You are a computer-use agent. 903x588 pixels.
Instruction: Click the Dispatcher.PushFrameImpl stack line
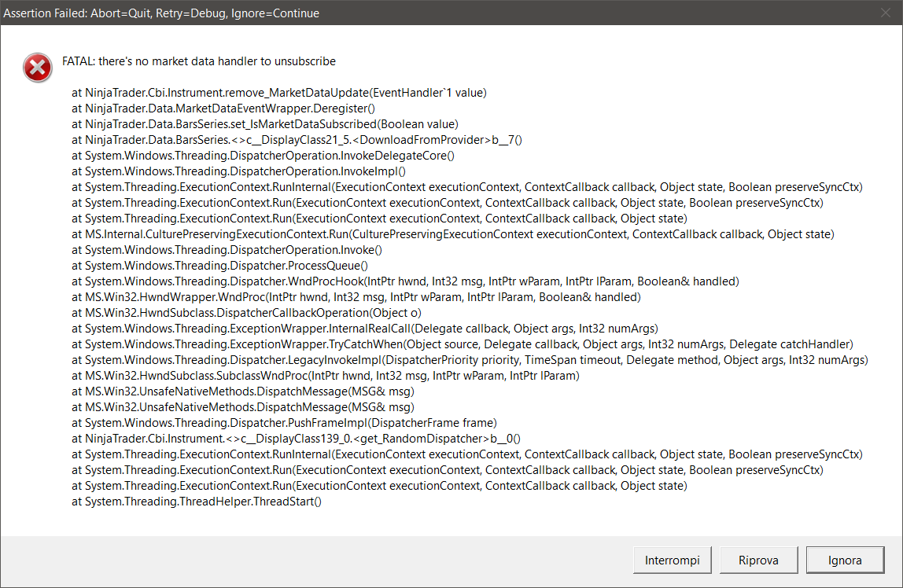[x=284, y=423]
